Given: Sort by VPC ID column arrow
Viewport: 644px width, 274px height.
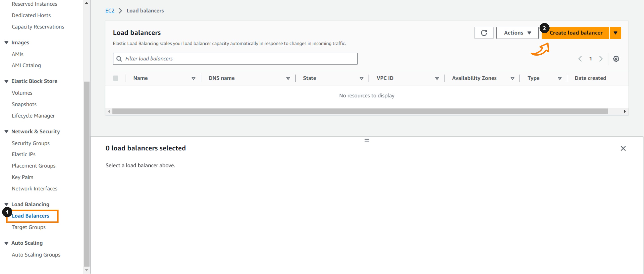Looking at the screenshot, I should coord(437,78).
